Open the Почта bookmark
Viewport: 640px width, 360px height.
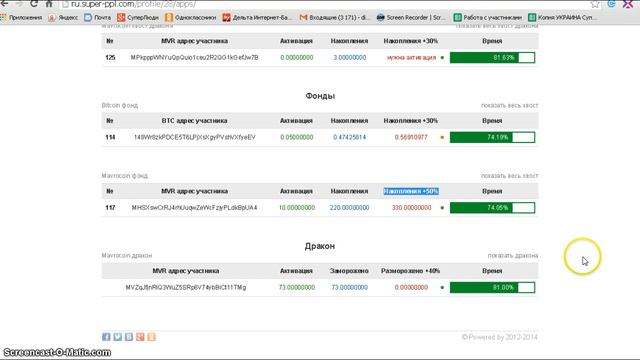(98, 18)
